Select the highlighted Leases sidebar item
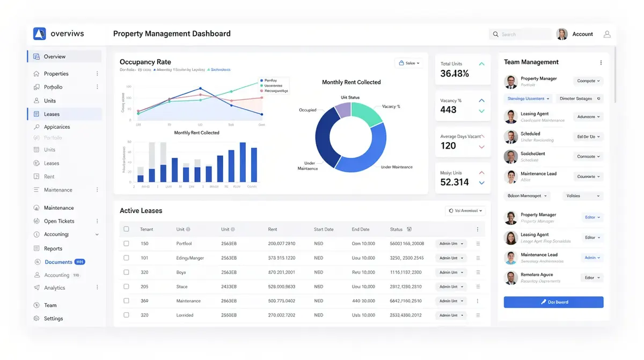Screen dimensions: 644x360 [64, 114]
